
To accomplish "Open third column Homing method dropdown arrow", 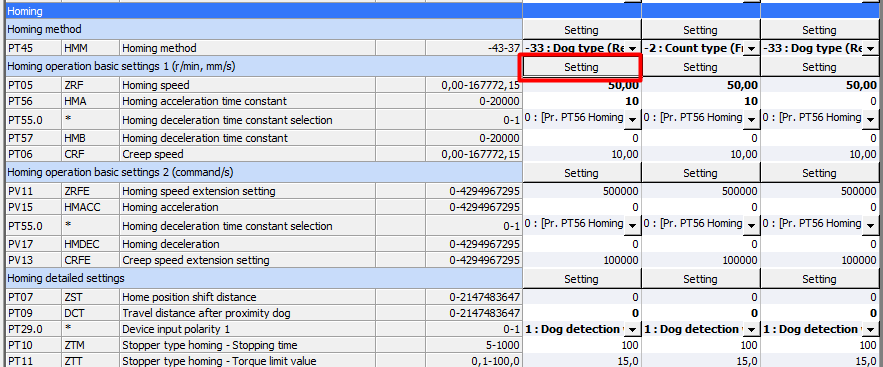I will (x=870, y=49).
